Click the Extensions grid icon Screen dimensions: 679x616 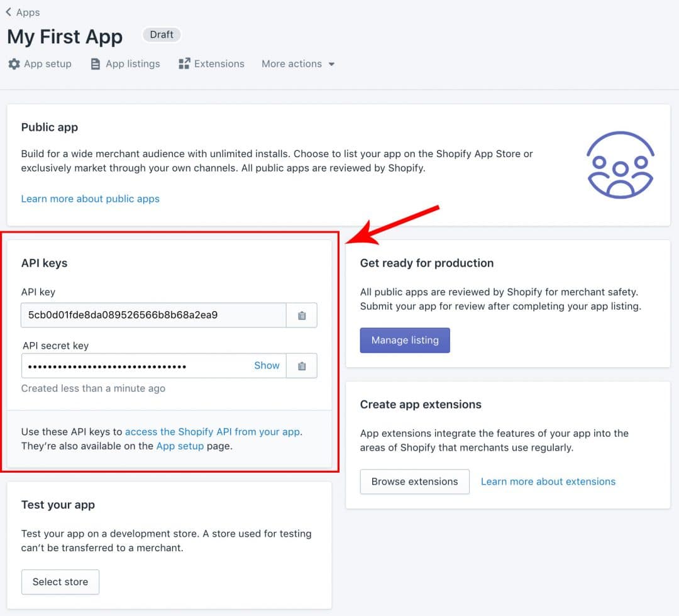point(184,64)
